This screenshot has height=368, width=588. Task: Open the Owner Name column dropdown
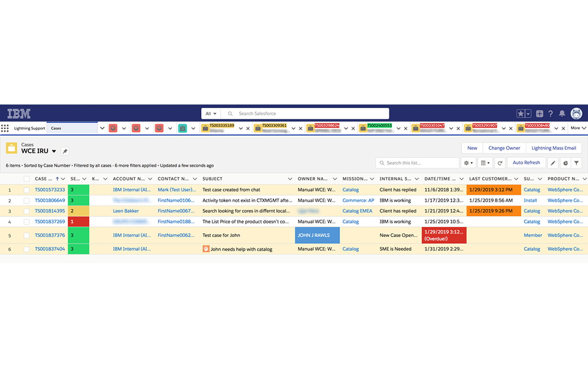coord(335,179)
